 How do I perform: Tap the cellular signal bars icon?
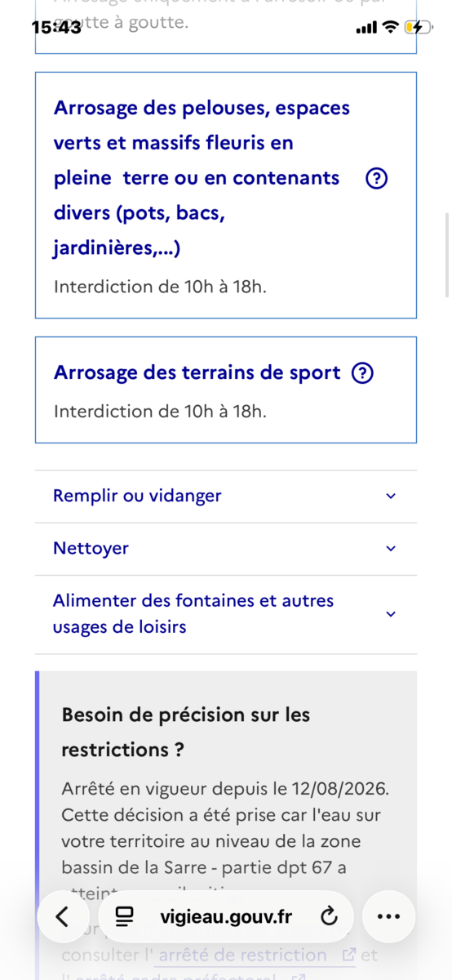pos(367,28)
